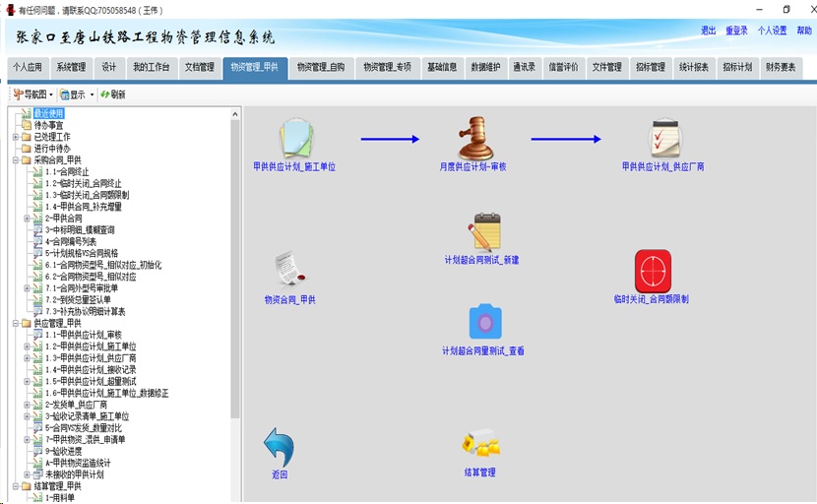Expand the 2-甲供合同 tree node
Viewport: 817px width, 504px height.
click(x=27, y=219)
